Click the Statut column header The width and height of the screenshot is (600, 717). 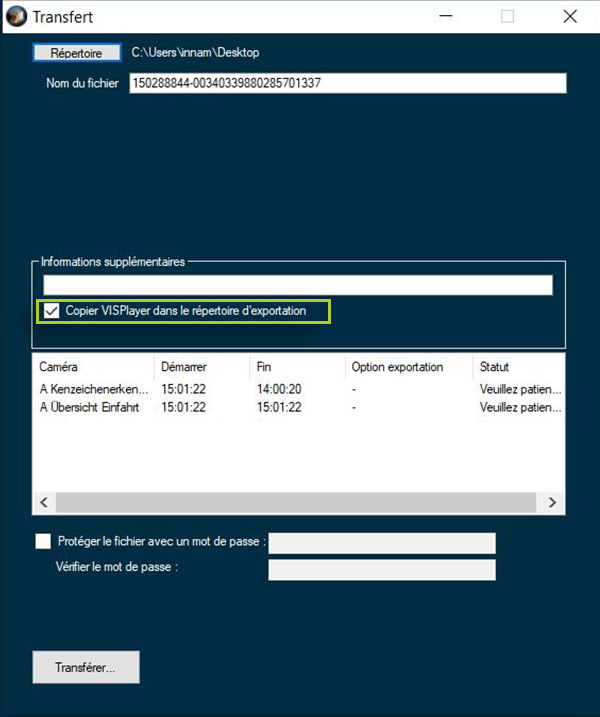click(x=518, y=367)
